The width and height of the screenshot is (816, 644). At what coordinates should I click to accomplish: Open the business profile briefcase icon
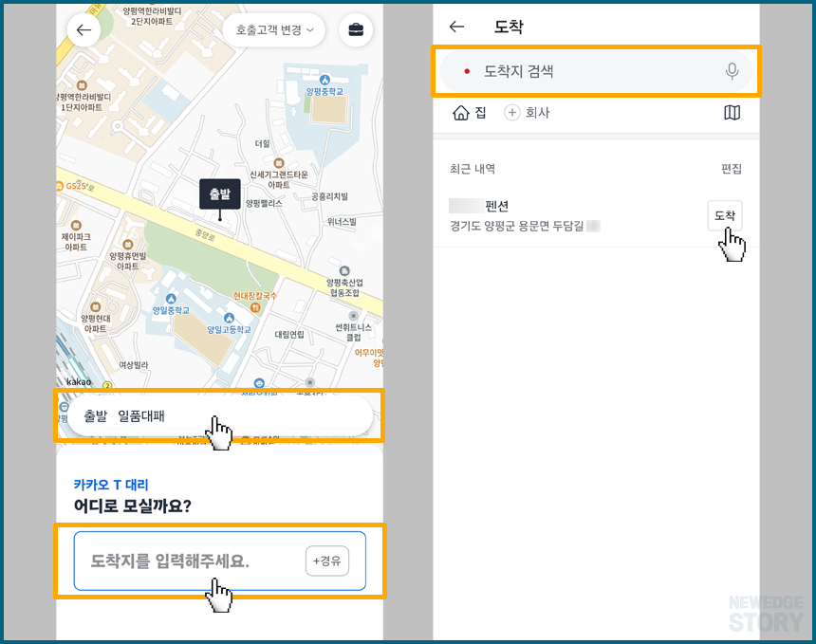356,30
